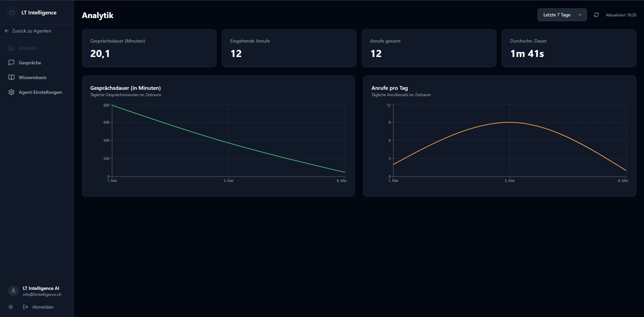Click the back arrow next to Zurück zu Agenten
Image resolution: width=644 pixels, height=317 pixels.
(x=7, y=31)
